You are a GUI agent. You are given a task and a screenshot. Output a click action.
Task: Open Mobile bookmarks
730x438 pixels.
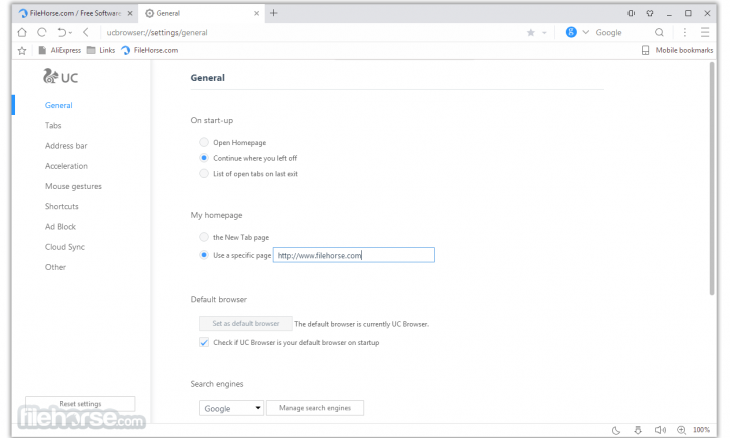pyautogui.click(x=677, y=50)
